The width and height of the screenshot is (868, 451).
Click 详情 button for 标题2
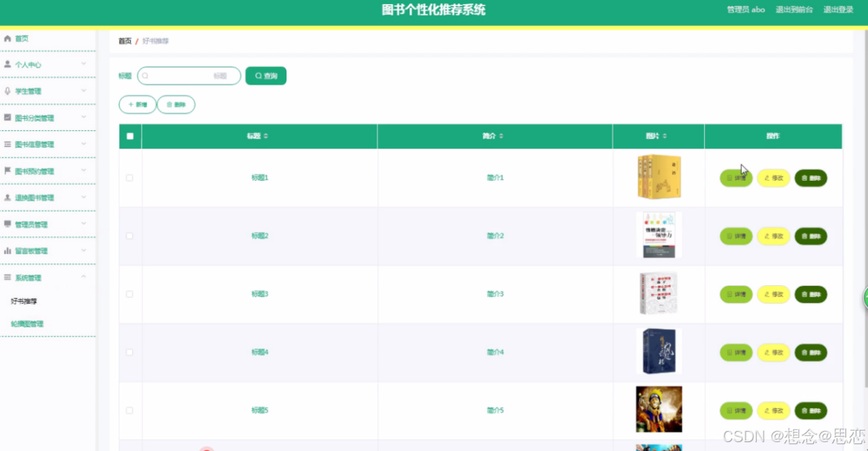[736, 236]
